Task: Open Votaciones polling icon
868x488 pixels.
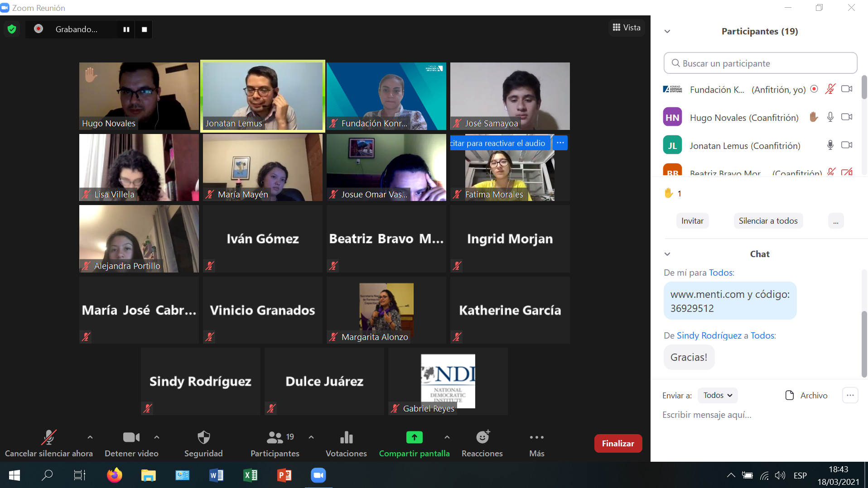Action: click(346, 438)
